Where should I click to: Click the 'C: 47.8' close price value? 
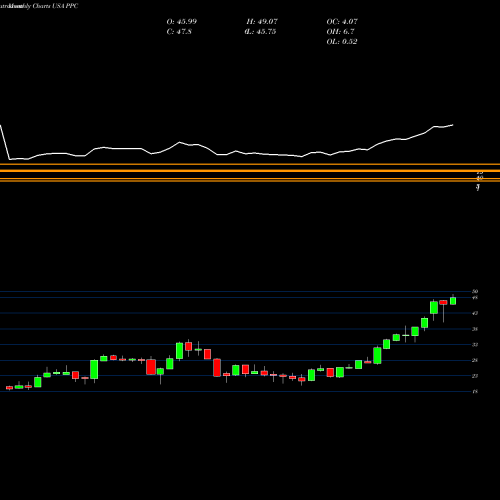click(x=179, y=32)
